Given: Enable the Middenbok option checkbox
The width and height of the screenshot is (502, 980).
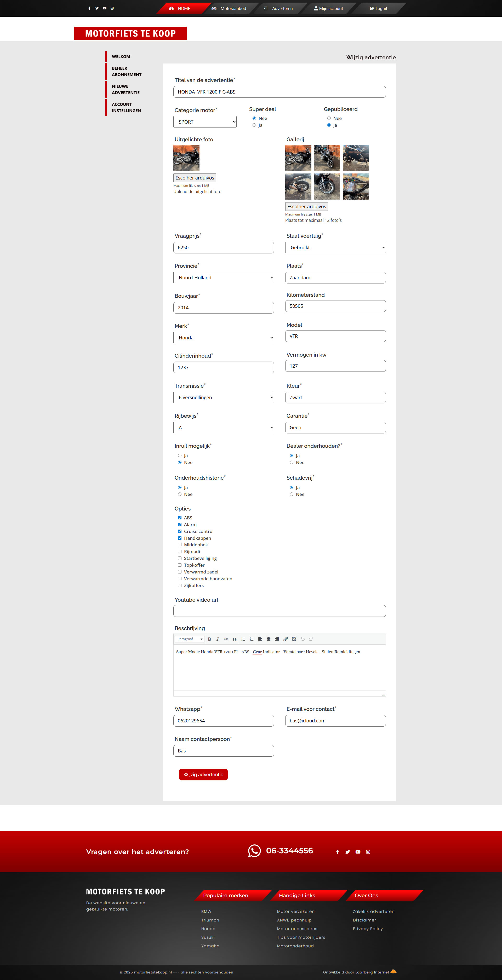Looking at the screenshot, I should [180, 545].
